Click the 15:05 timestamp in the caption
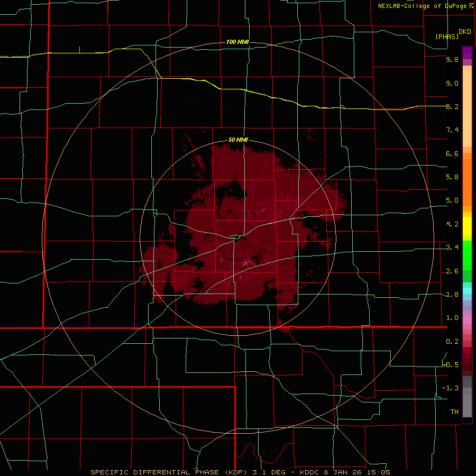476x476 pixels. click(379, 472)
